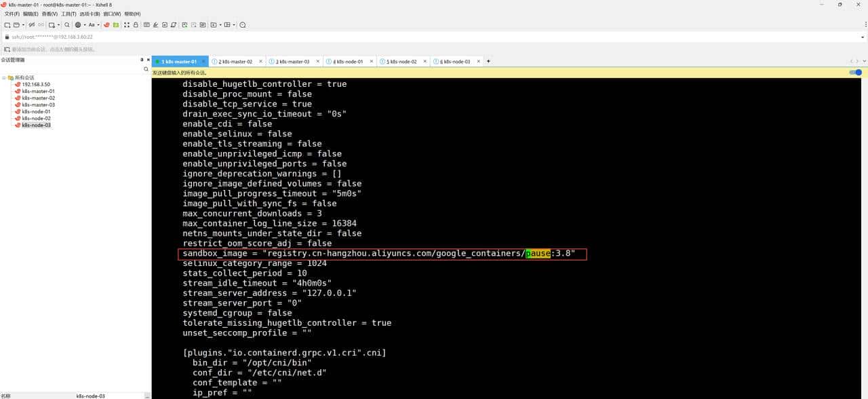
Task: Click the Find toolbar icon
Action: pyautogui.click(x=66, y=24)
